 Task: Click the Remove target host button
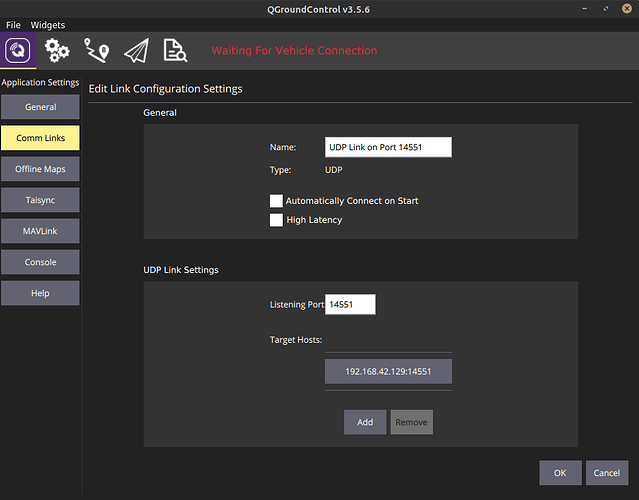(x=412, y=422)
